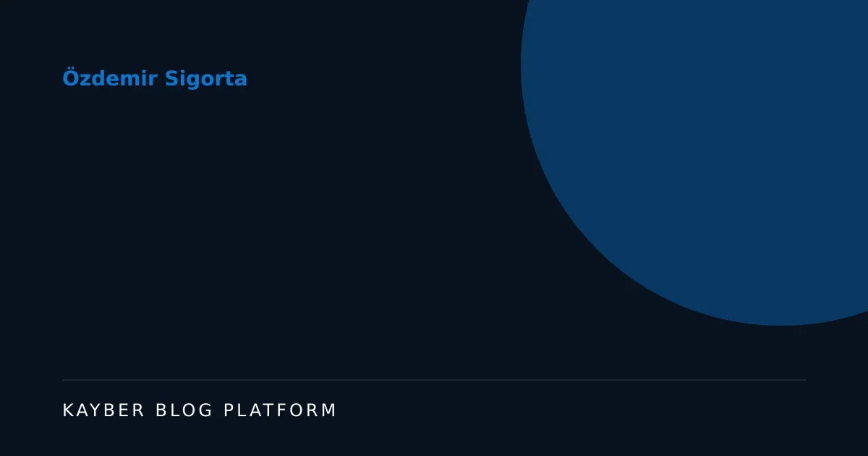Click the horizontal divider line above the footer
This screenshot has width=868, height=456.
(x=434, y=380)
